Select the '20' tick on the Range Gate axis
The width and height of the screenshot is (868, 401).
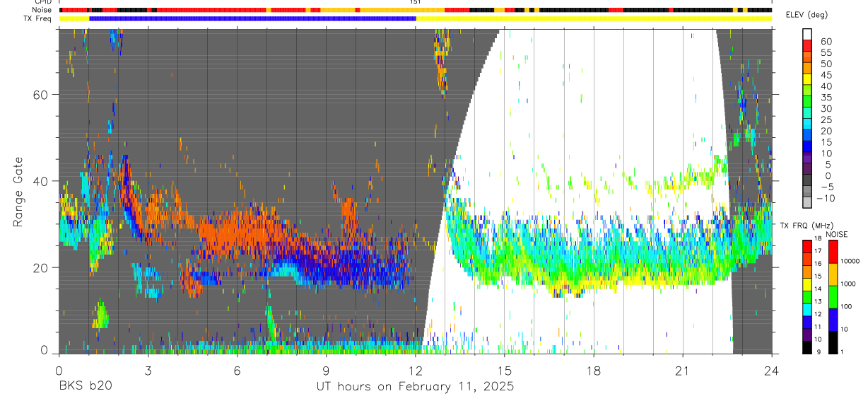(41, 267)
